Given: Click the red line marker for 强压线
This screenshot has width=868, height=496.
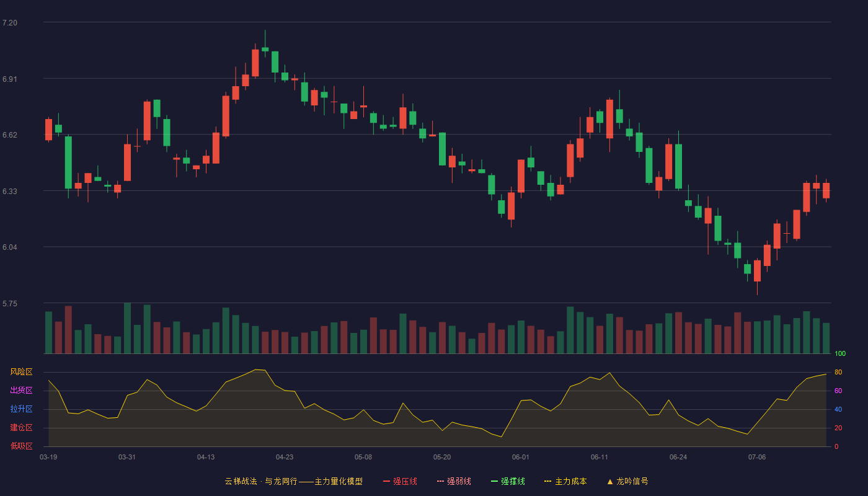Looking at the screenshot, I should pyautogui.click(x=387, y=481).
